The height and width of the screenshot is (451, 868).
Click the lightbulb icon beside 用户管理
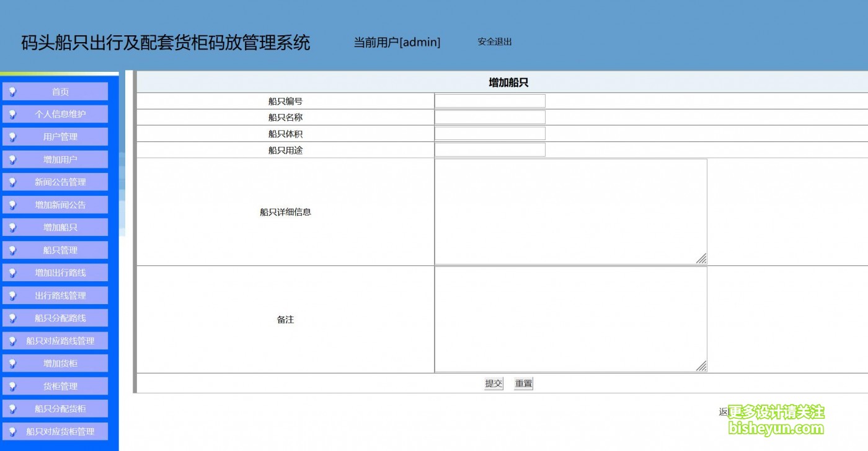(x=12, y=137)
